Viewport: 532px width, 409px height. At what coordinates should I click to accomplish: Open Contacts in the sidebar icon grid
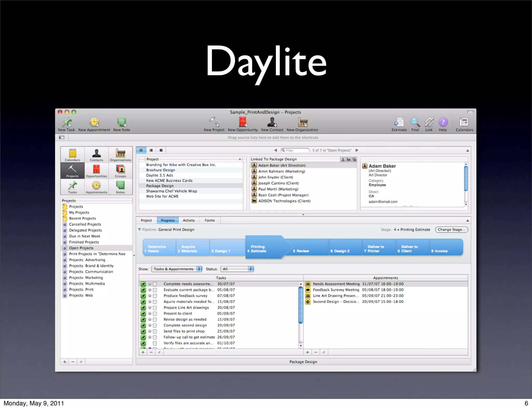tap(96, 155)
